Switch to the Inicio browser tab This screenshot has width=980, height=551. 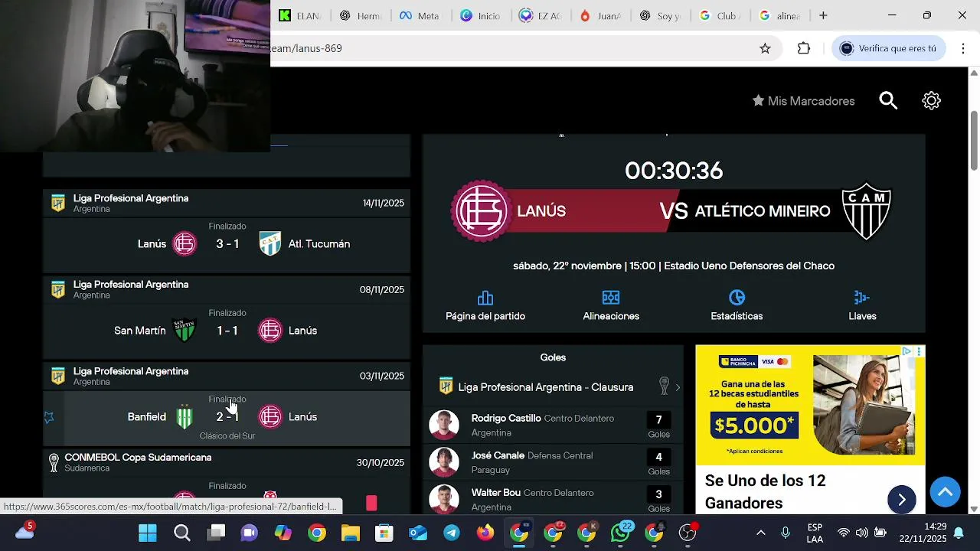pos(480,15)
